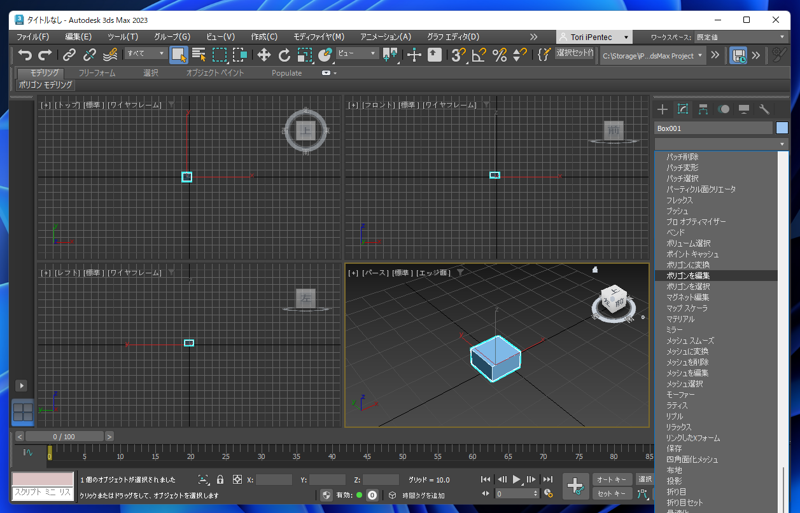Select the Scale tool

(305, 55)
